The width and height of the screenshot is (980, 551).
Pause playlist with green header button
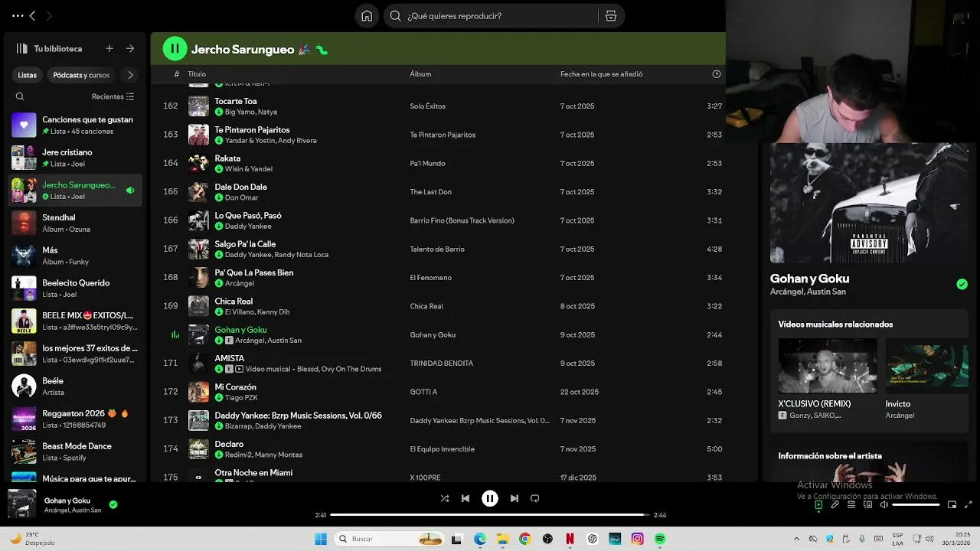pyautogui.click(x=175, y=49)
